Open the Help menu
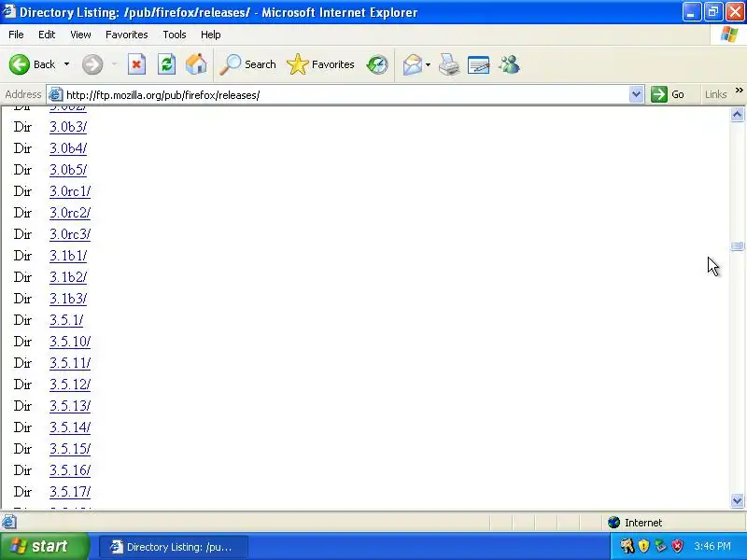 [211, 35]
